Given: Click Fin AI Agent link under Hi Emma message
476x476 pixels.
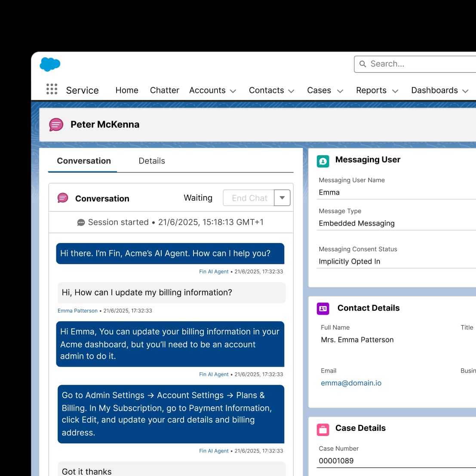Looking at the screenshot, I should 214,375.
